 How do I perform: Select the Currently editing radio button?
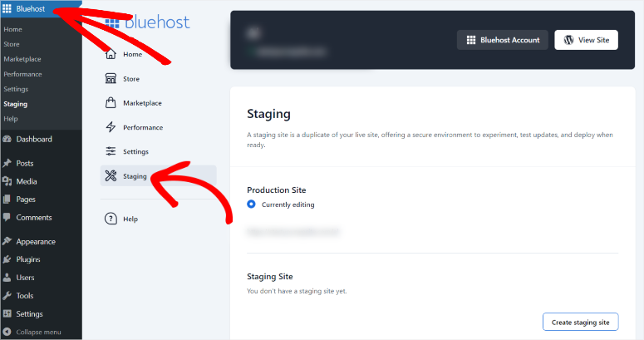pos(251,204)
